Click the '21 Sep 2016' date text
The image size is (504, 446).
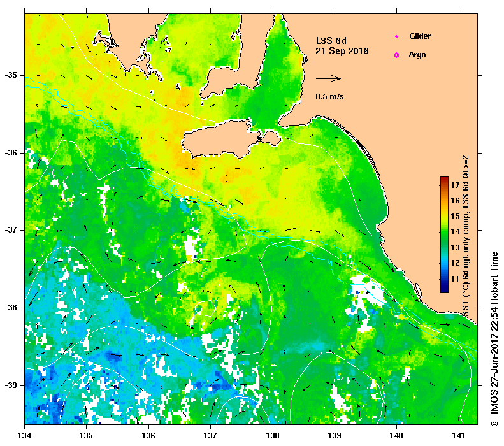pos(342,51)
